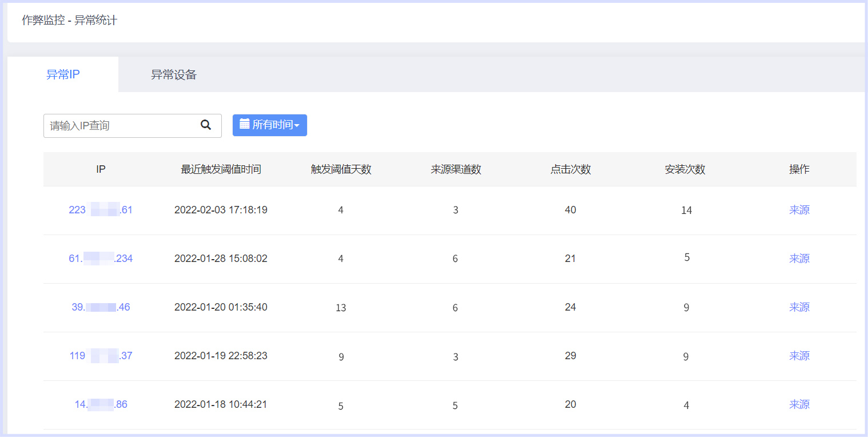Click the 点击次数 column header
The width and height of the screenshot is (868, 437).
571,169
